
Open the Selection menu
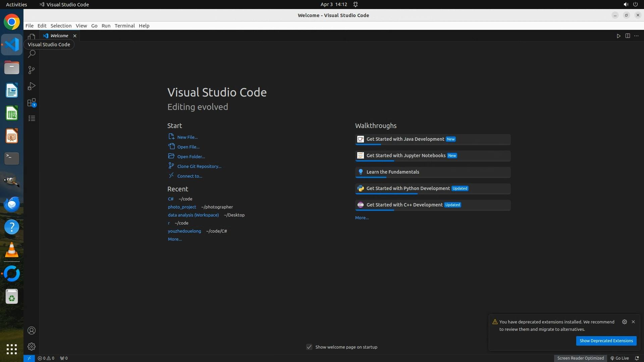pos(61,26)
